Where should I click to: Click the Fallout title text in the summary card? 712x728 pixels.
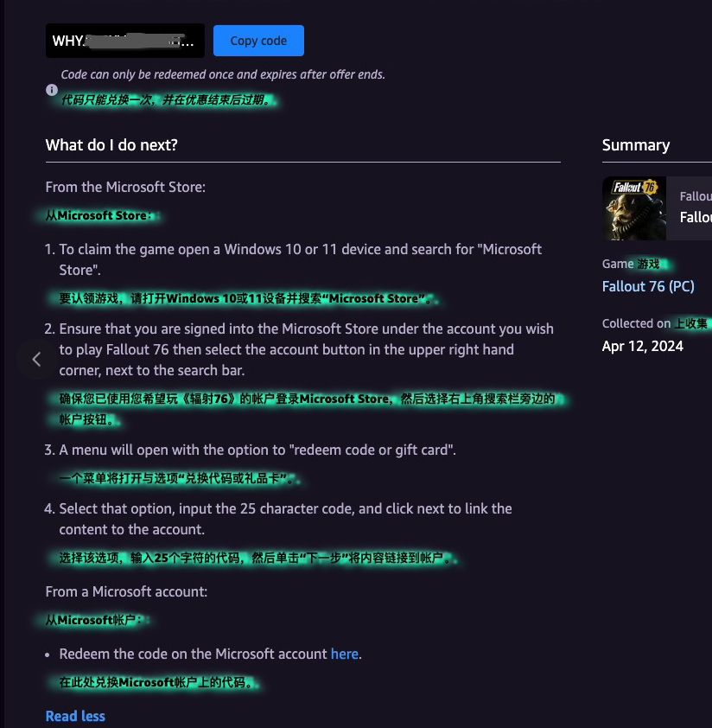(x=696, y=217)
